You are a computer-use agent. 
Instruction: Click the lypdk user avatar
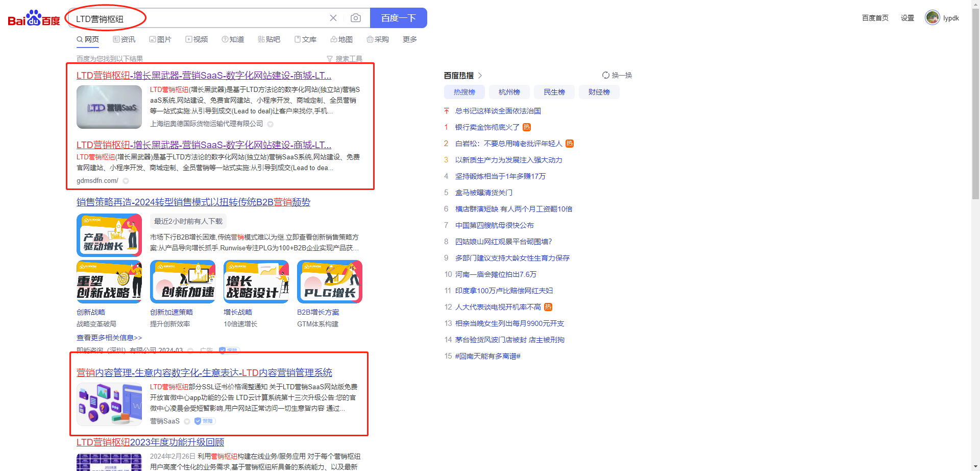[x=933, y=18]
